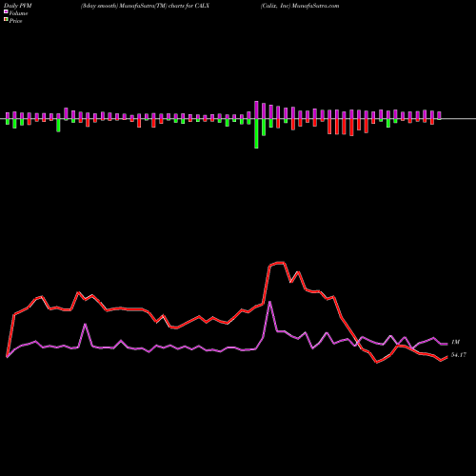Viewport: 476px width, 476px height.
Task: Click the tallest green volume spike bar
Action: 256,133
